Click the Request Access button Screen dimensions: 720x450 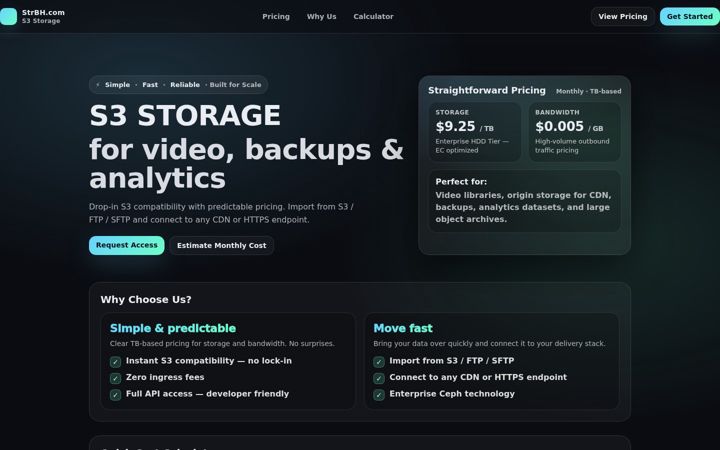[x=127, y=245]
